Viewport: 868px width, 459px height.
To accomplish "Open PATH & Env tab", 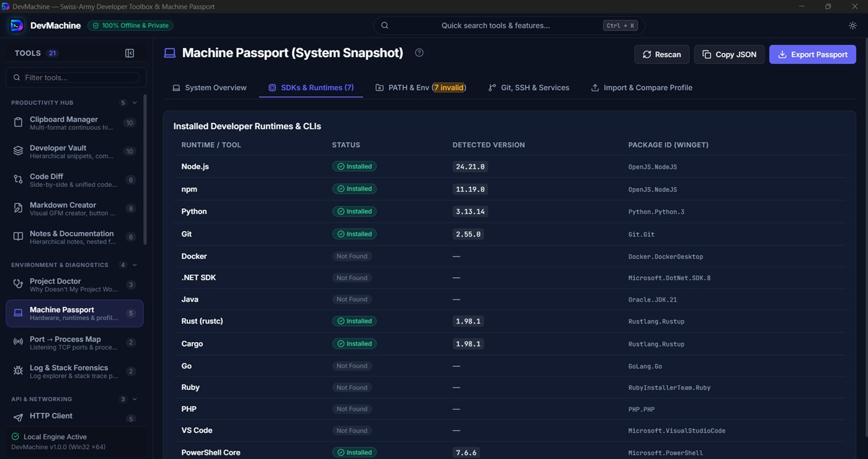I will pos(421,88).
